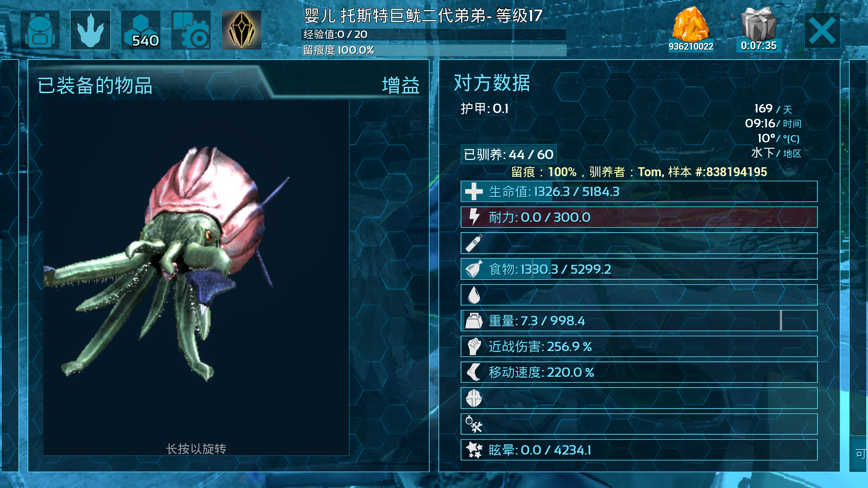
Task: Click the water droplet icon row
Action: coord(639,295)
